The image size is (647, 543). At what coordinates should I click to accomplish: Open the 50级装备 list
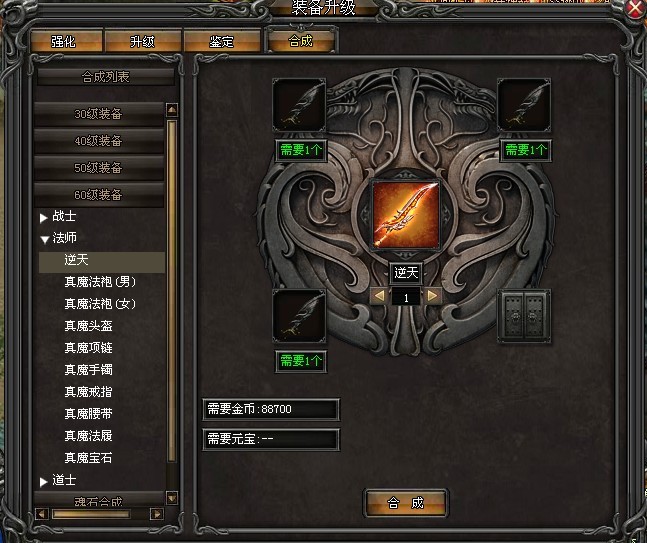99,168
